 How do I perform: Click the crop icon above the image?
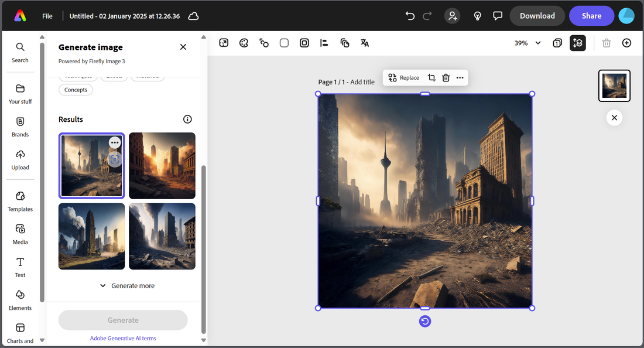(x=431, y=77)
